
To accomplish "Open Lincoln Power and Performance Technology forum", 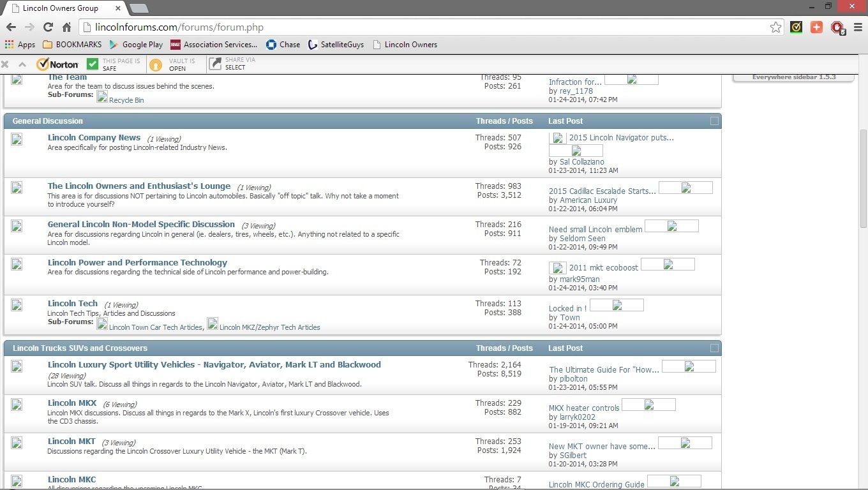I will point(137,262).
